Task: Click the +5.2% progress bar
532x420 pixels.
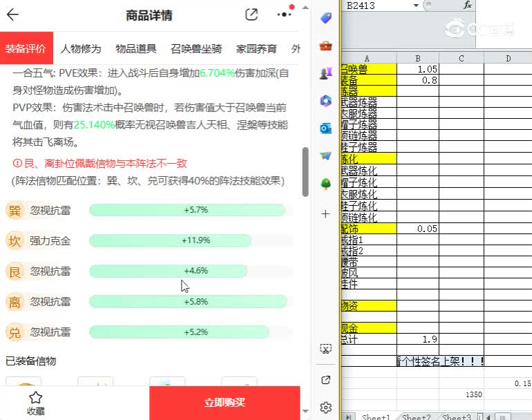Action: 179,332
